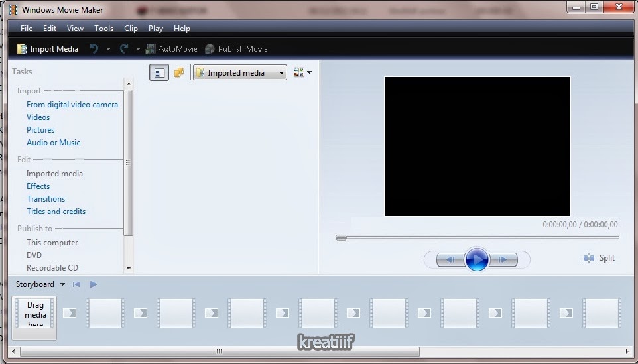
Task: Click the Rewind Storyboard icon
Action: [x=76, y=284]
